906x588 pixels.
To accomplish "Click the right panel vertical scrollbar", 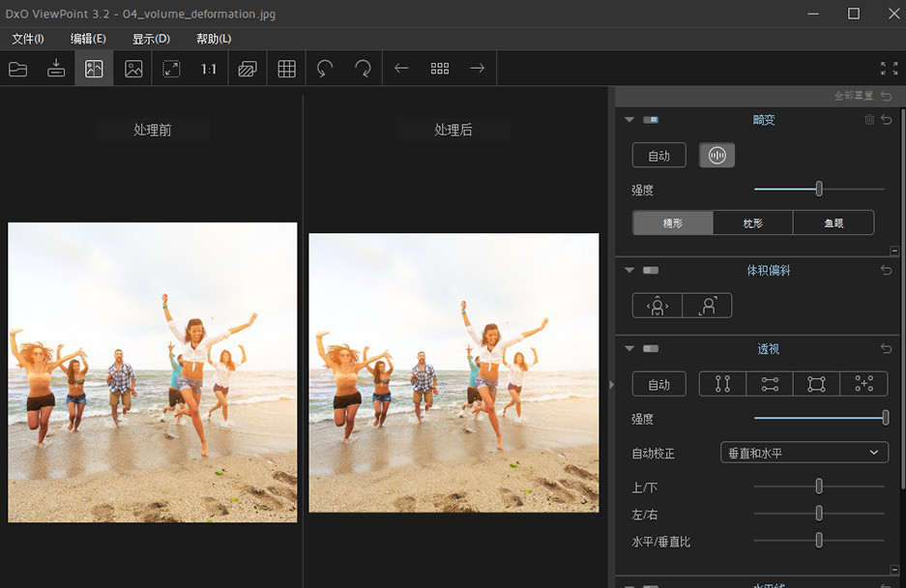I will (902, 301).
